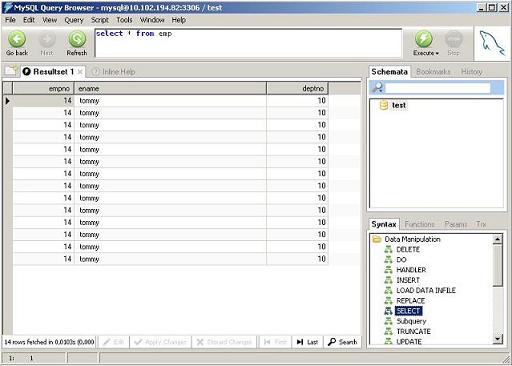Click the Data Manipulation folder icon

(377, 239)
